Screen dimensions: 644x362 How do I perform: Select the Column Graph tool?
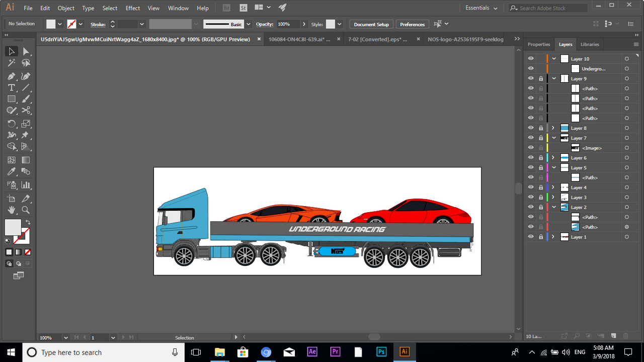pos(26,185)
